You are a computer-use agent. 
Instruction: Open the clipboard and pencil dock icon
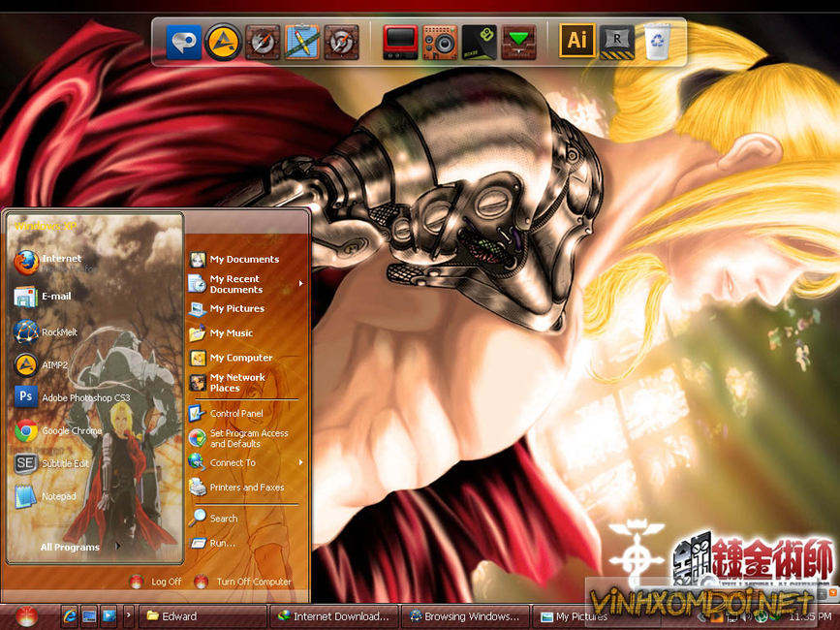pyautogui.click(x=301, y=42)
